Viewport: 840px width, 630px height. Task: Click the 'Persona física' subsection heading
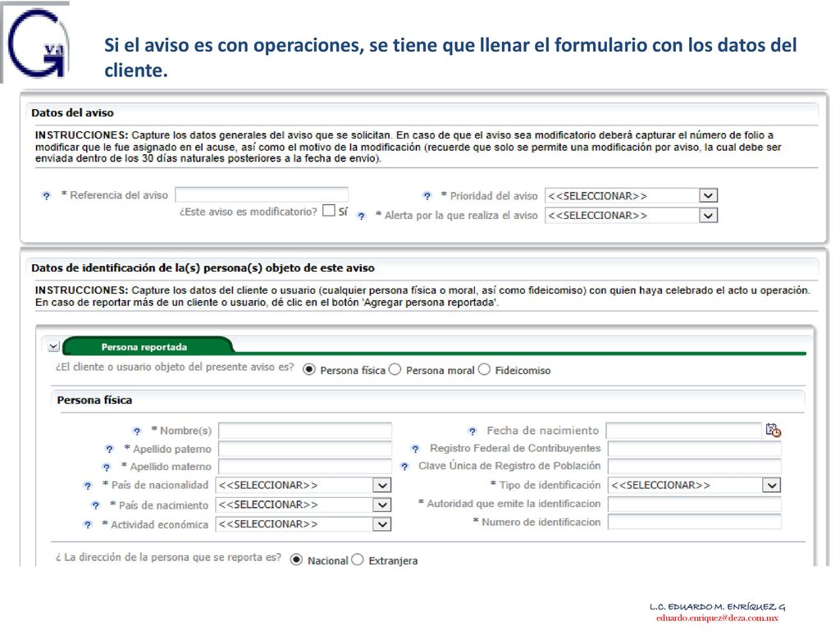click(x=94, y=400)
